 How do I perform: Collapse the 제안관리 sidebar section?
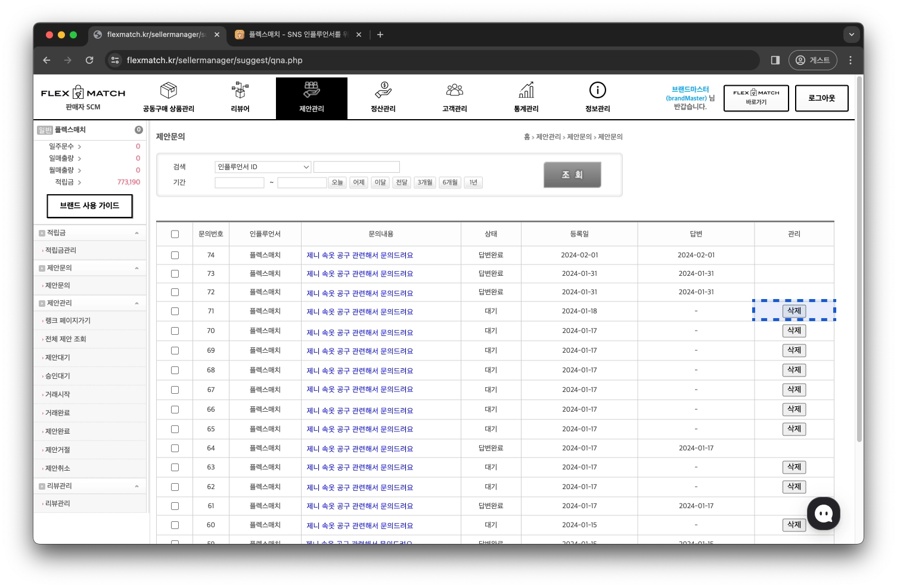click(x=136, y=303)
